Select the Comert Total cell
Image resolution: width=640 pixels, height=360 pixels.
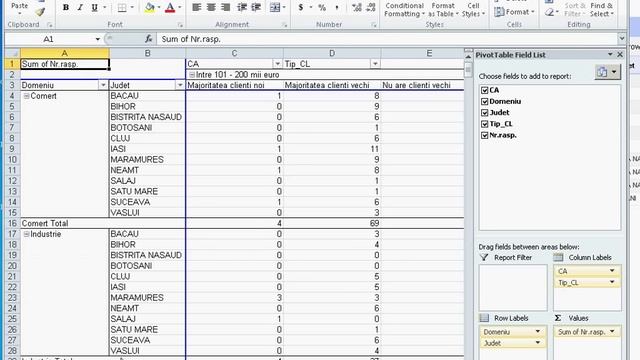[x=64, y=223]
